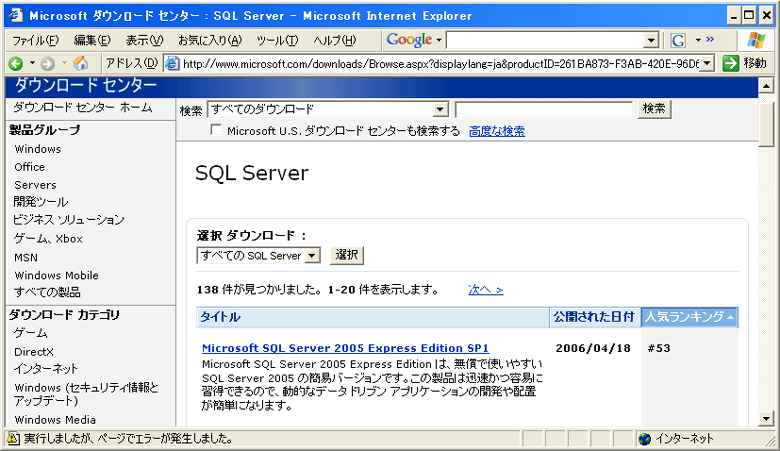Click the download center search text field
Viewport: 780px width, 451px height.
pos(544,109)
